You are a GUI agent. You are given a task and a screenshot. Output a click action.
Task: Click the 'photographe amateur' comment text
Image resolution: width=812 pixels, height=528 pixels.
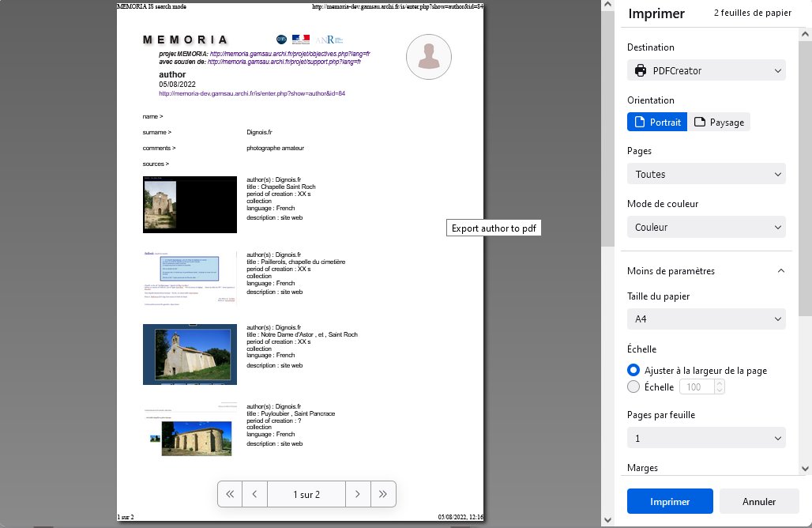pyautogui.click(x=275, y=148)
